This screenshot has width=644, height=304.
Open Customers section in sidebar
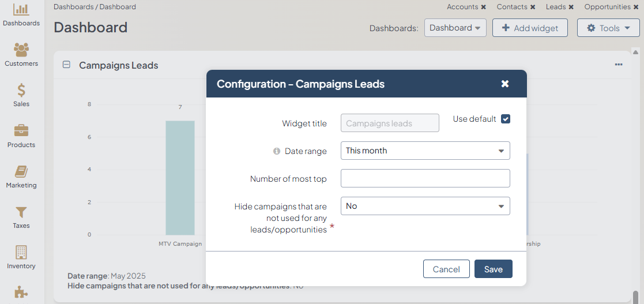point(21,51)
